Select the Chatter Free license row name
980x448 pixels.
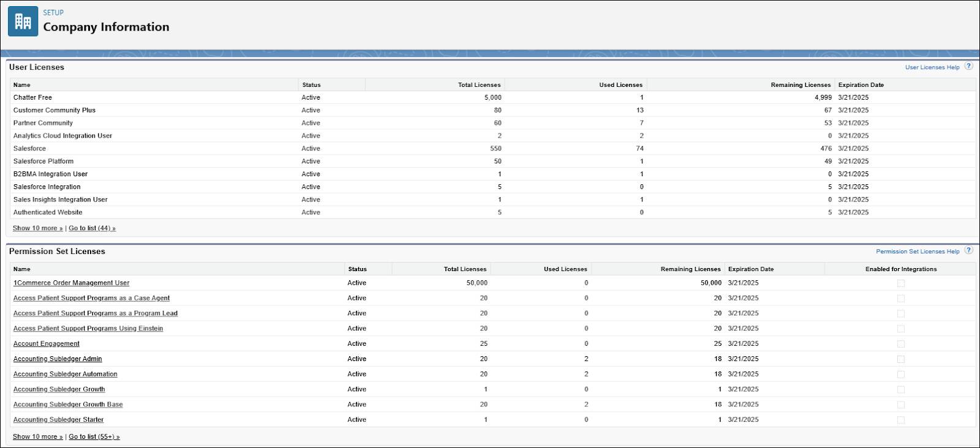(x=32, y=97)
